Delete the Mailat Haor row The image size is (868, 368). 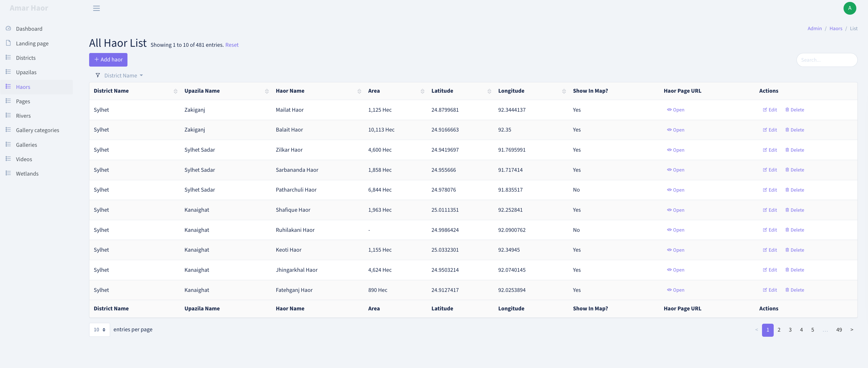point(795,110)
